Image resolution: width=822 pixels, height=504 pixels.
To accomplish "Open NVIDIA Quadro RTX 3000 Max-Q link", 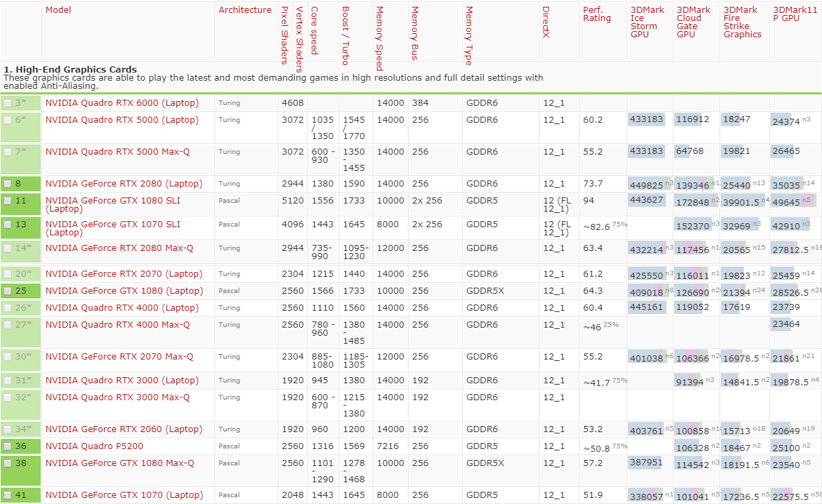I will pyautogui.click(x=117, y=398).
